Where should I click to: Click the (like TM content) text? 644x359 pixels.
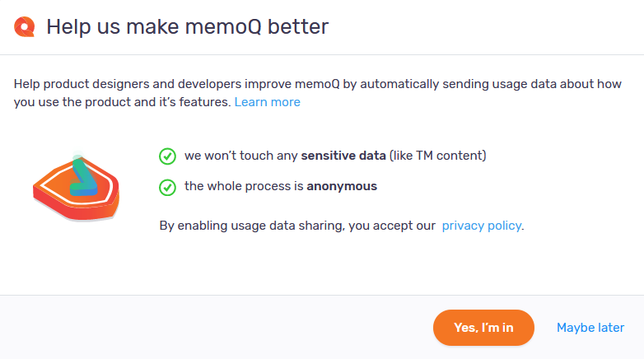pyautogui.click(x=437, y=156)
